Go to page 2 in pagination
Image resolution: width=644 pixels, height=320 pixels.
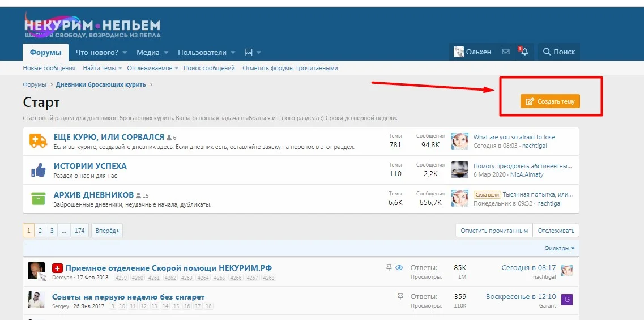coord(40,231)
